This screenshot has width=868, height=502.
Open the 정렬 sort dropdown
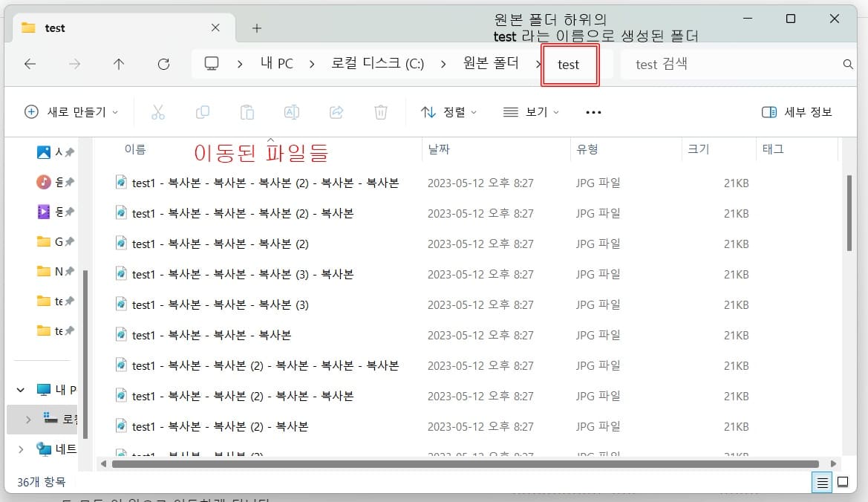448,112
